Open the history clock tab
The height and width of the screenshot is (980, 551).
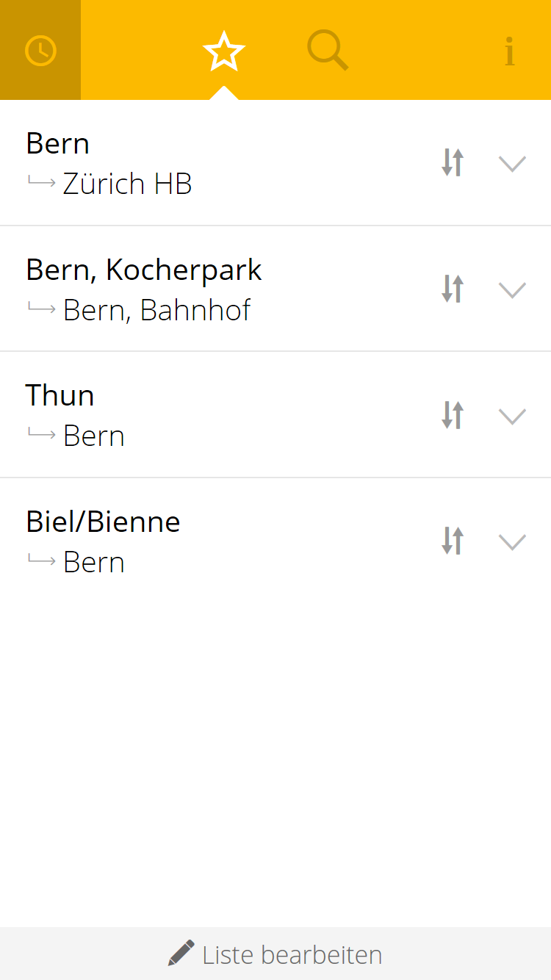(40, 51)
